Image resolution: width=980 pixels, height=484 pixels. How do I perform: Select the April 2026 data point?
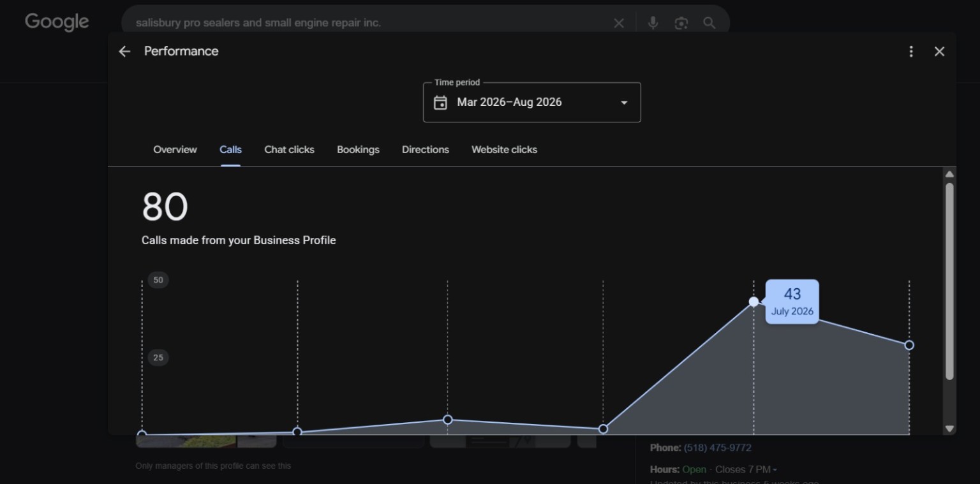[x=297, y=432]
